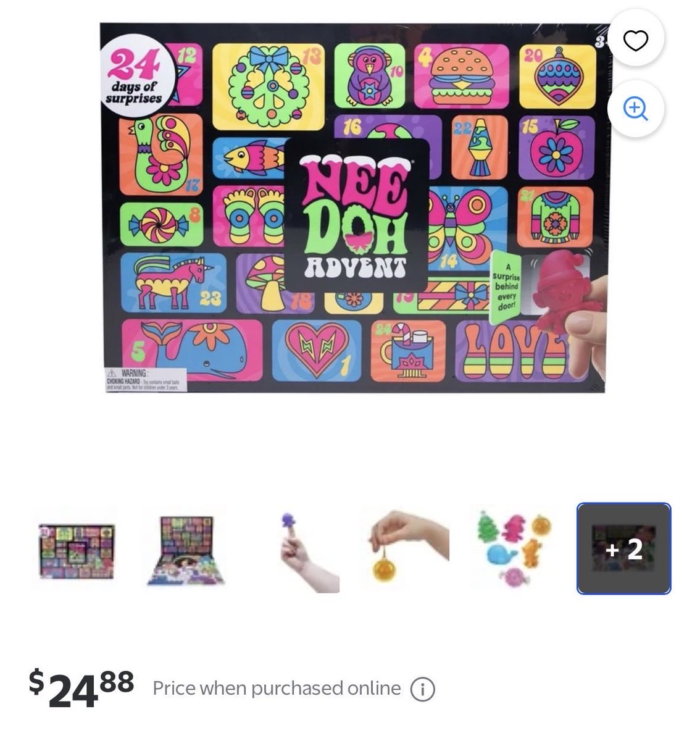Select the first thumbnail showing box front
Viewport: 700px width, 741px height.
click(x=75, y=550)
